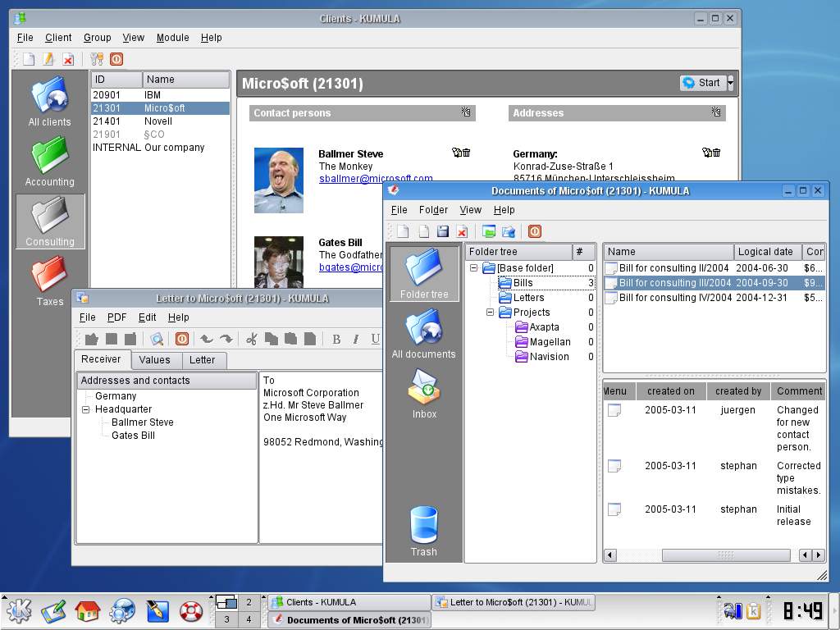Image resolution: width=840 pixels, height=630 pixels.
Task: Select the Novell client row
Action: [160, 121]
